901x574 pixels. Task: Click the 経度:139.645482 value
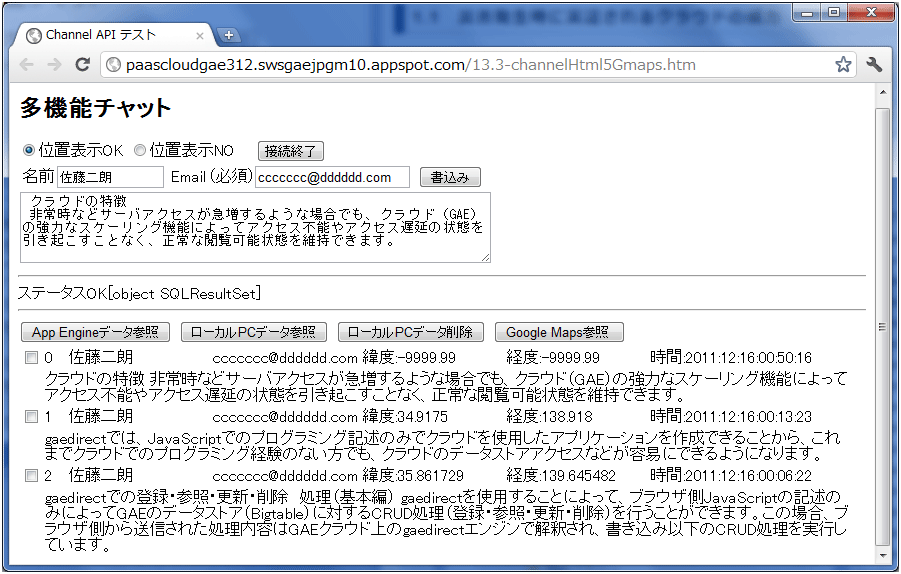tap(561, 475)
